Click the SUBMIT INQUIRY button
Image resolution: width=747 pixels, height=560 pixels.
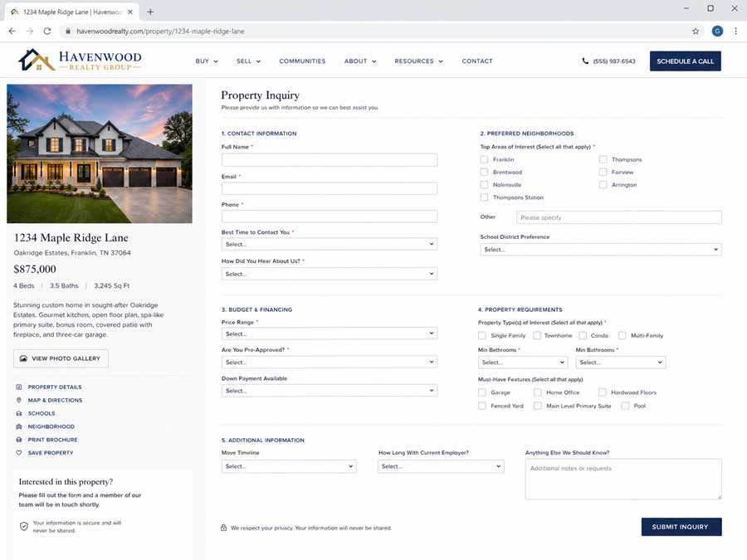pyautogui.click(x=681, y=527)
